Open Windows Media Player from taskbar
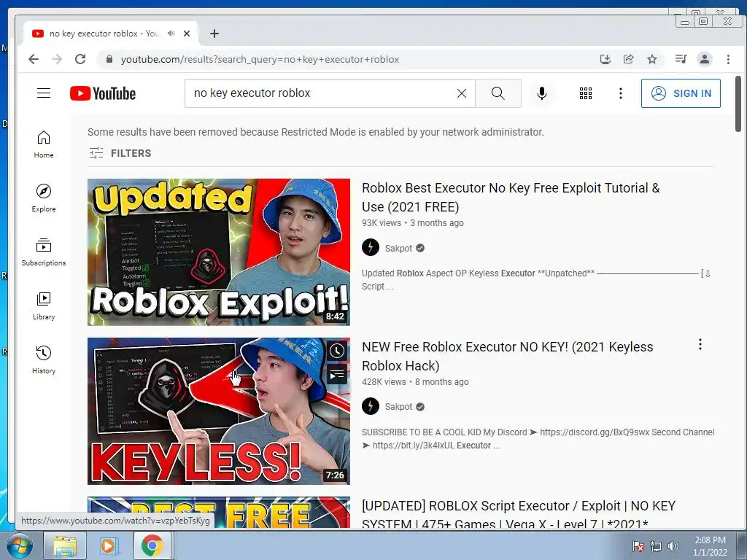This screenshot has height=560, width=747. [108, 546]
